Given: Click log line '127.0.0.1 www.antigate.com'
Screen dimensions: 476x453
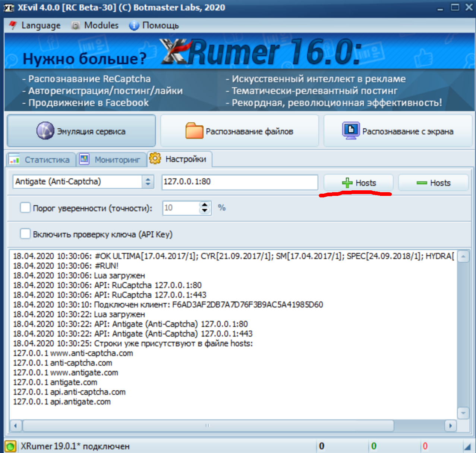Looking at the screenshot, I should (x=66, y=372).
